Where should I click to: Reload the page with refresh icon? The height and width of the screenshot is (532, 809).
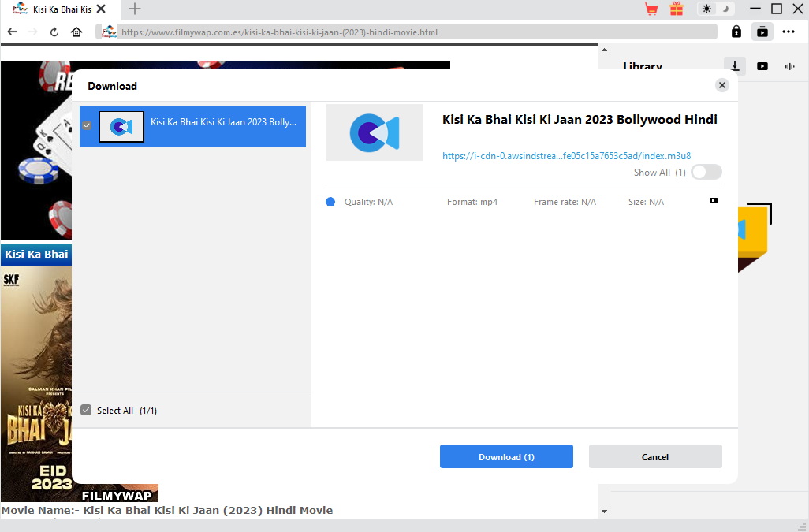pyautogui.click(x=54, y=32)
